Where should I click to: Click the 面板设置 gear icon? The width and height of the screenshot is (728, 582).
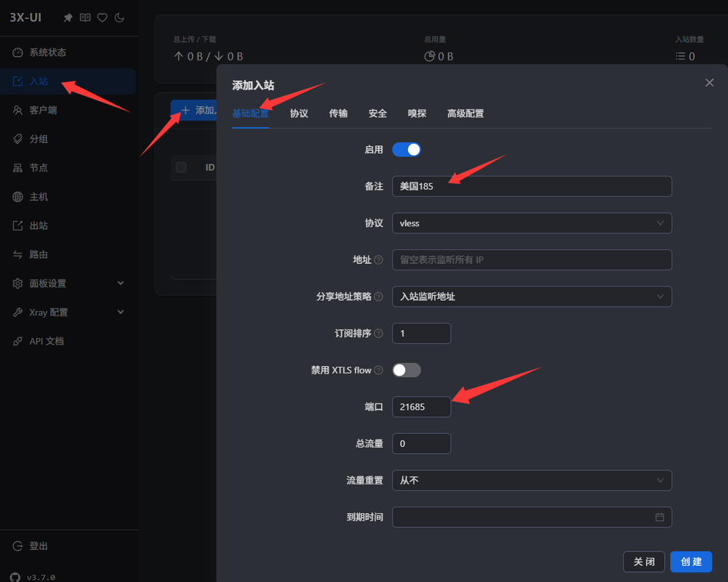(x=18, y=283)
